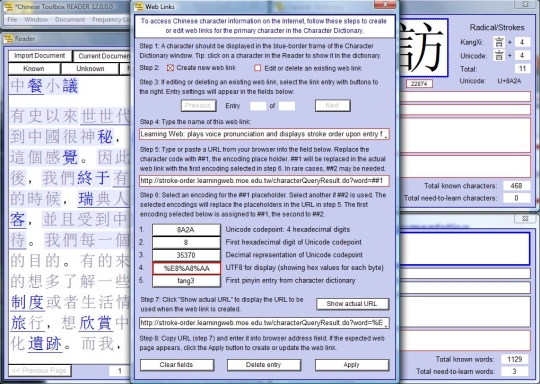Image resolution: width=540 pixels, height=384 pixels.
Task: Open the Frequency Lists menu
Action: (x=111, y=20)
